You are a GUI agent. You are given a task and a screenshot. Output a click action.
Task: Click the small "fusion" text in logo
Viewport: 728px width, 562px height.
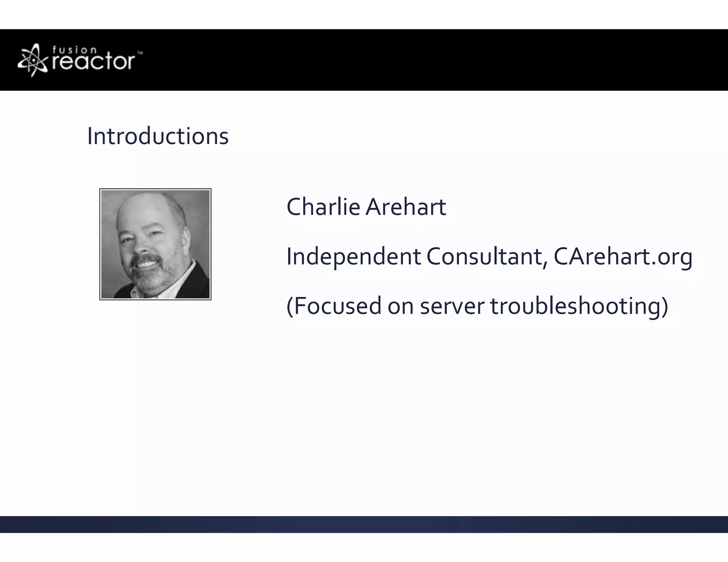[75, 50]
